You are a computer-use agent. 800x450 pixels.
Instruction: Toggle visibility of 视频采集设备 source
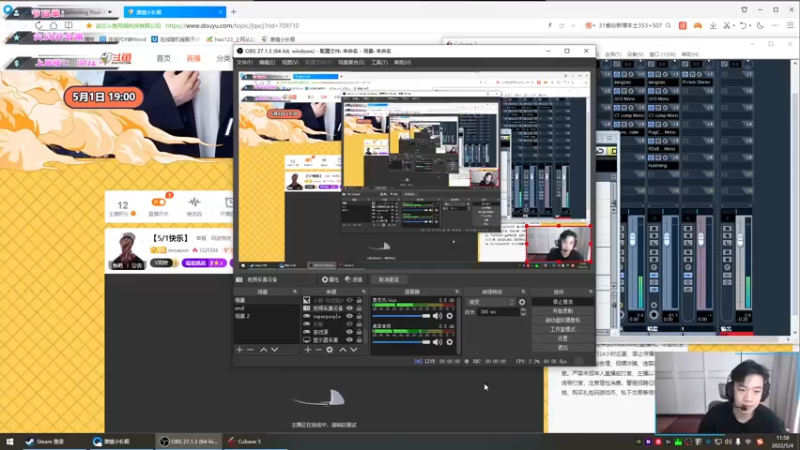pyautogui.click(x=349, y=308)
